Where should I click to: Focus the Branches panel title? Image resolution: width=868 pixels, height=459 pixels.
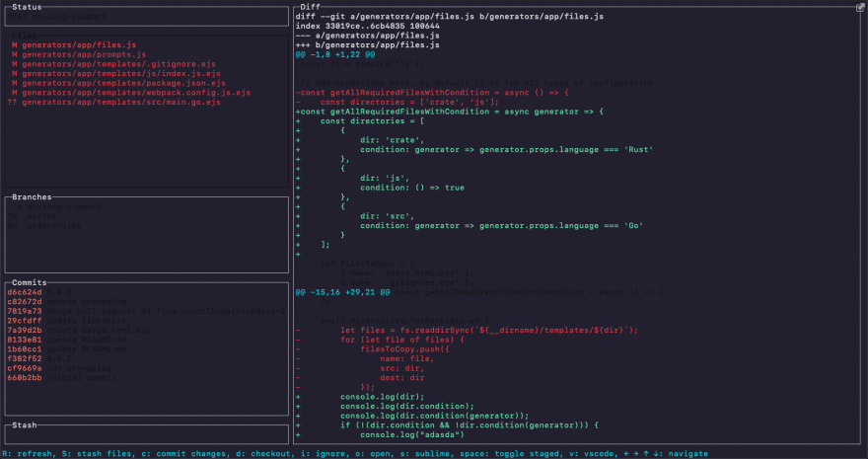(33, 197)
